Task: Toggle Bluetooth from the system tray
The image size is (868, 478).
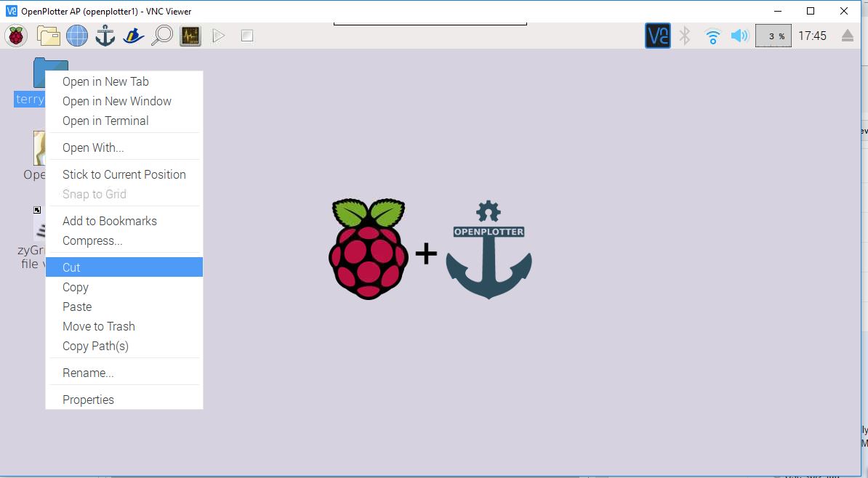Action: coord(685,35)
